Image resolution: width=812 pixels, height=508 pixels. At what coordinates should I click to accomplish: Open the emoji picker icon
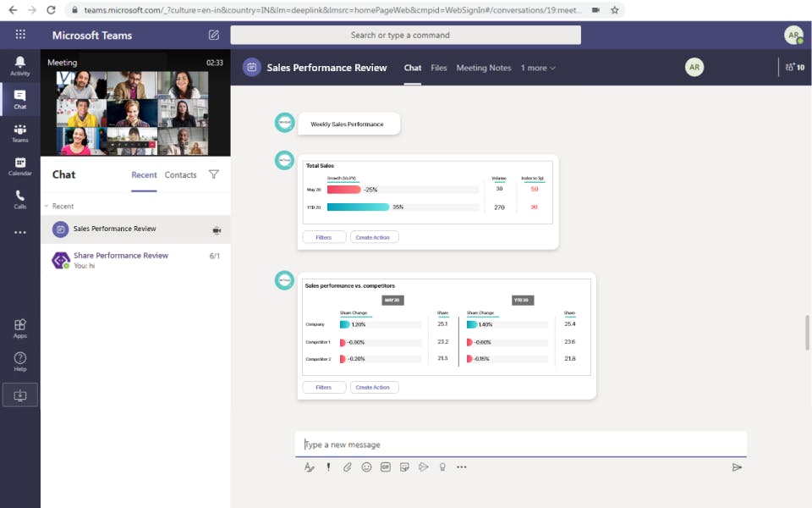[x=366, y=467]
